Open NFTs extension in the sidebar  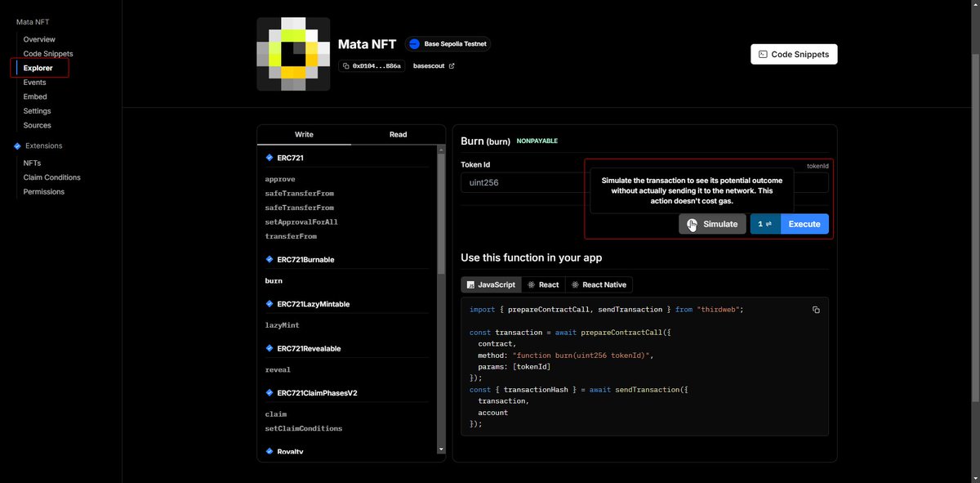coord(32,163)
